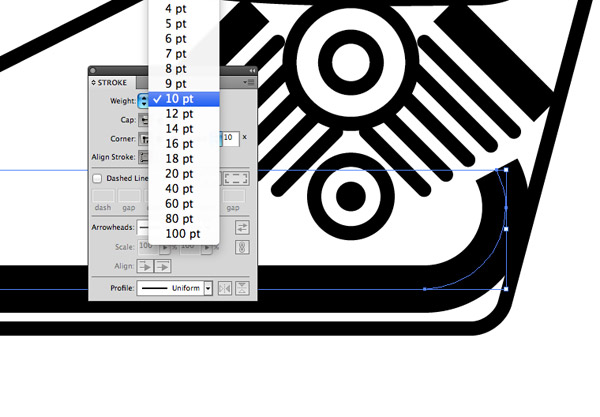Viewport: 600px width, 417px height.
Task: Enable the Dashed Line checkbox
Action: [97, 178]
